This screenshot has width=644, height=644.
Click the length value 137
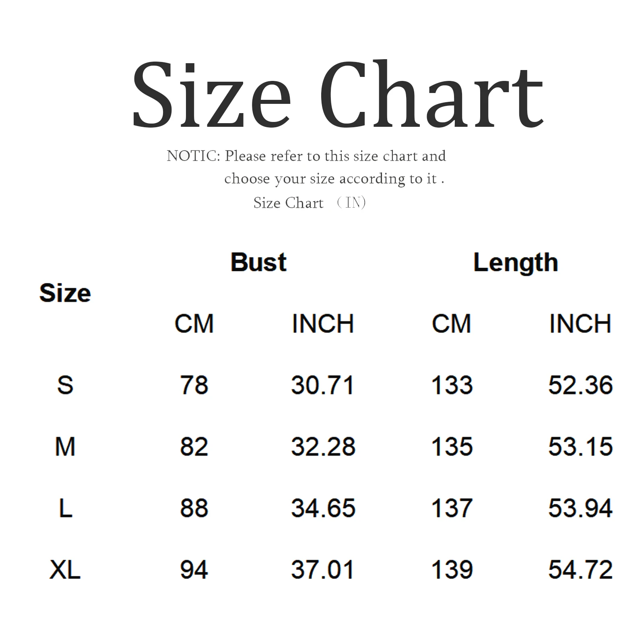click(x=452, y=508)
